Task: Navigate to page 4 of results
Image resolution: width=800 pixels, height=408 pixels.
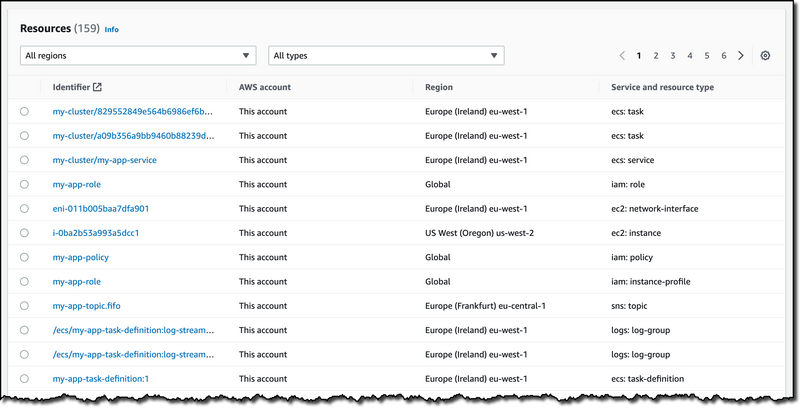Action: click(x=690, y=56)
